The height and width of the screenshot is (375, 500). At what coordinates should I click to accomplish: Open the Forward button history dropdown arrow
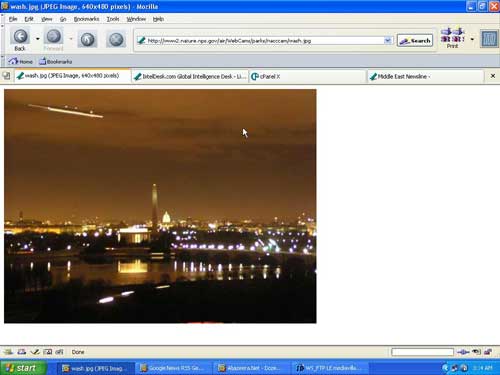[x=71, y=39]
